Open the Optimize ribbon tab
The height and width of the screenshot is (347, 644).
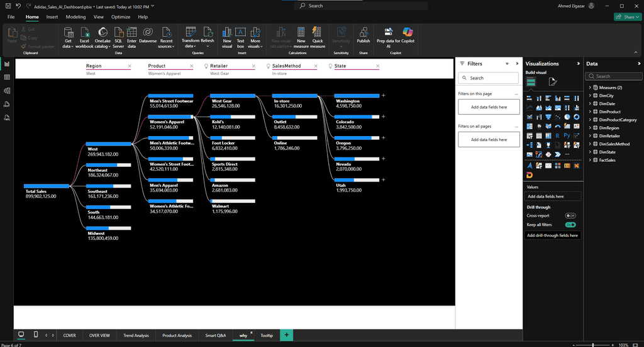[x=121, y=17]
